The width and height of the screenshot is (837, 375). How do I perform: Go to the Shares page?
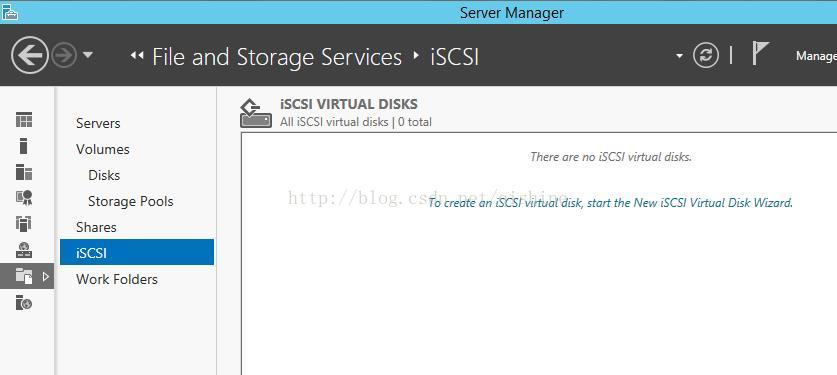(x=96, y=227)
